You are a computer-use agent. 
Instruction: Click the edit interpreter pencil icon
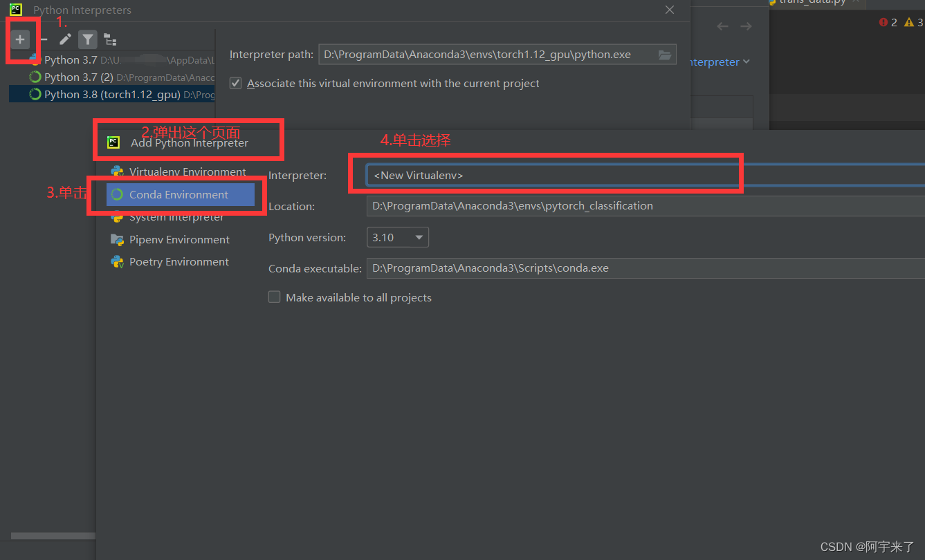65,39
